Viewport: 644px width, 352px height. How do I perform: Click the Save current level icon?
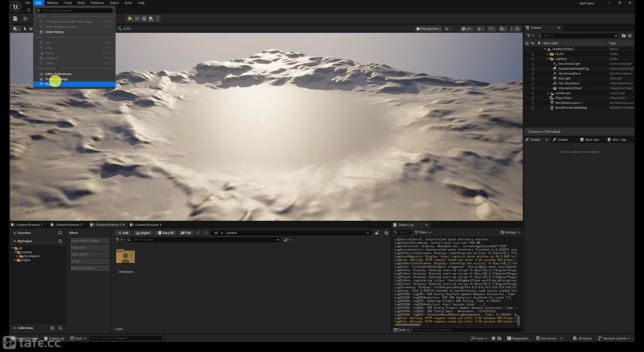coord(15,18)
